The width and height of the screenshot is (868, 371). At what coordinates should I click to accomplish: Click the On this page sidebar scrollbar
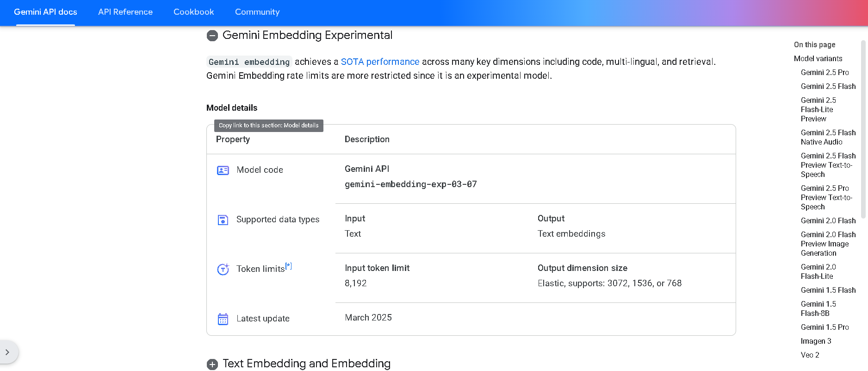[863, 130]
